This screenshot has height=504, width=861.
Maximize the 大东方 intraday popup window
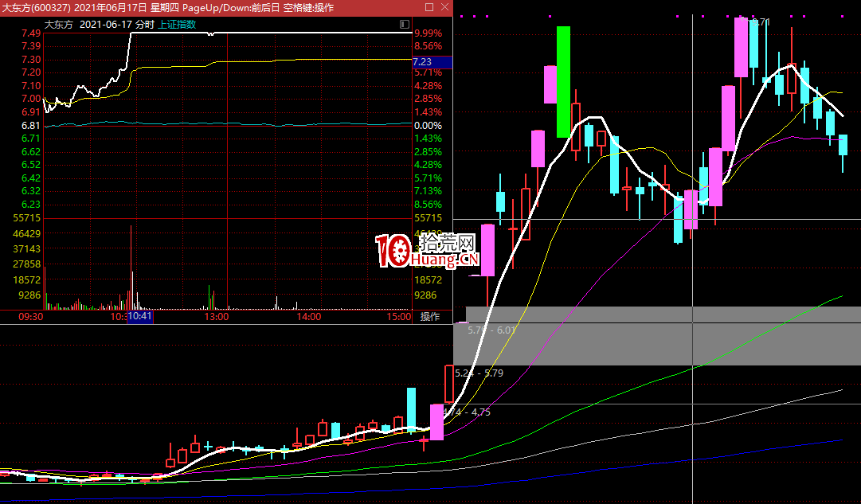pos(429,7)
